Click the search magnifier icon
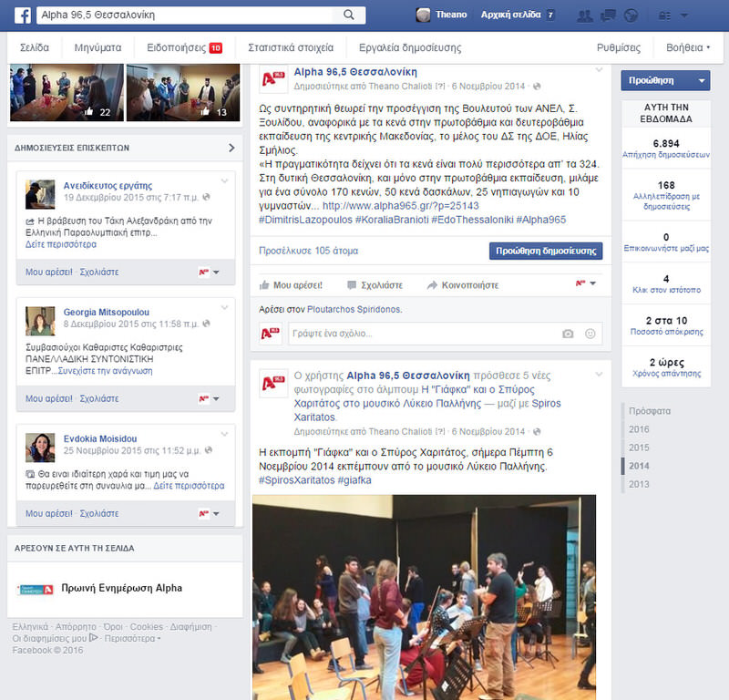 tap(349, 15)
